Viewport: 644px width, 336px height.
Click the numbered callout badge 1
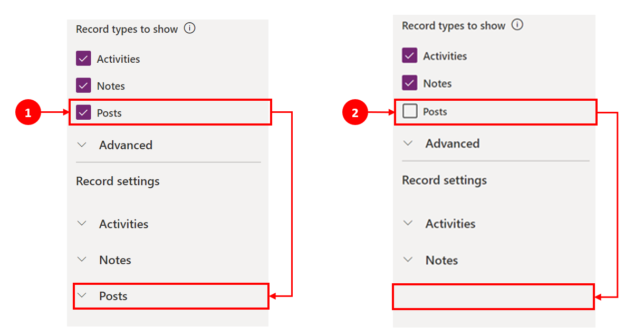(x=29, y=112)
